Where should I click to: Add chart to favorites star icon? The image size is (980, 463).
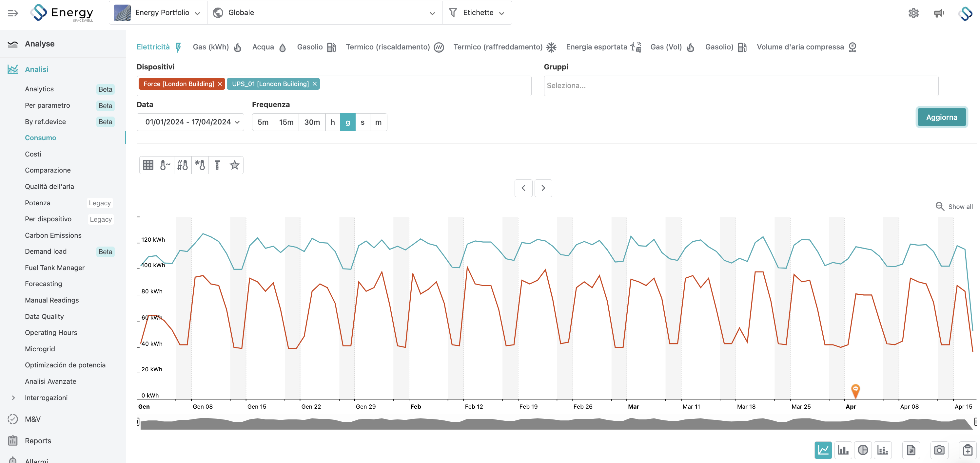235,165
